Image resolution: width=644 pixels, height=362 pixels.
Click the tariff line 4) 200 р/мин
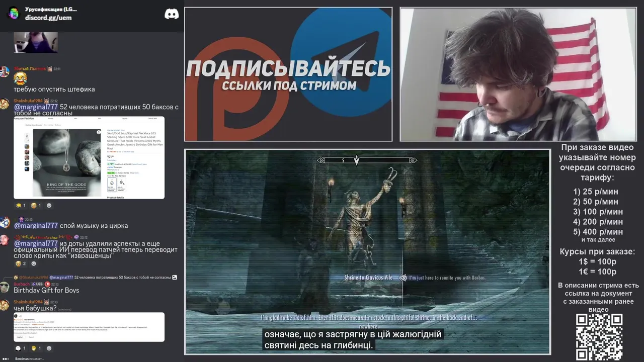(x=598, y=222)
